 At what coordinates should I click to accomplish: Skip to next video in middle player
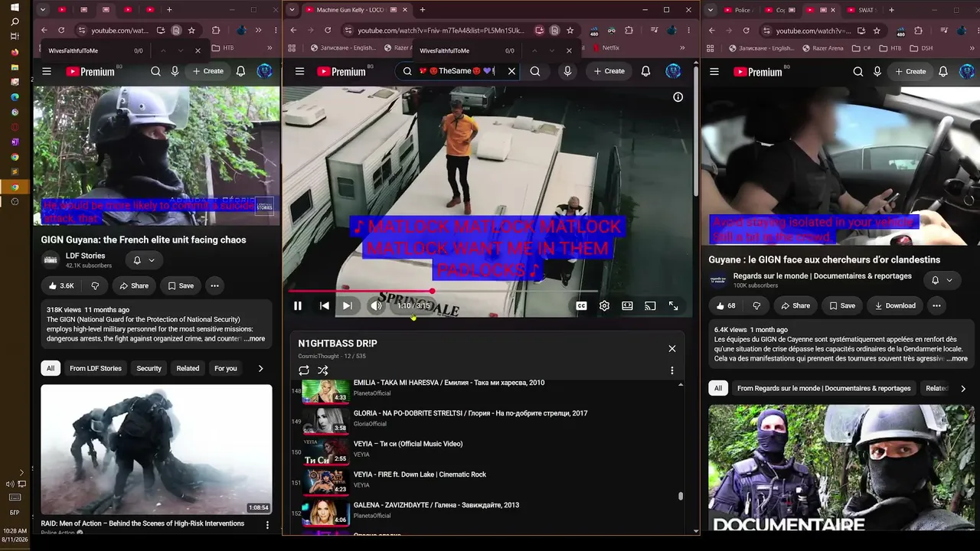coord(348,305)
